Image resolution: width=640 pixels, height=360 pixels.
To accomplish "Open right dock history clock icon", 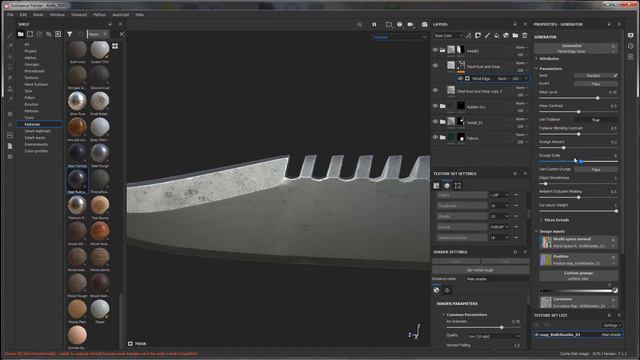I will coord(631,46).
